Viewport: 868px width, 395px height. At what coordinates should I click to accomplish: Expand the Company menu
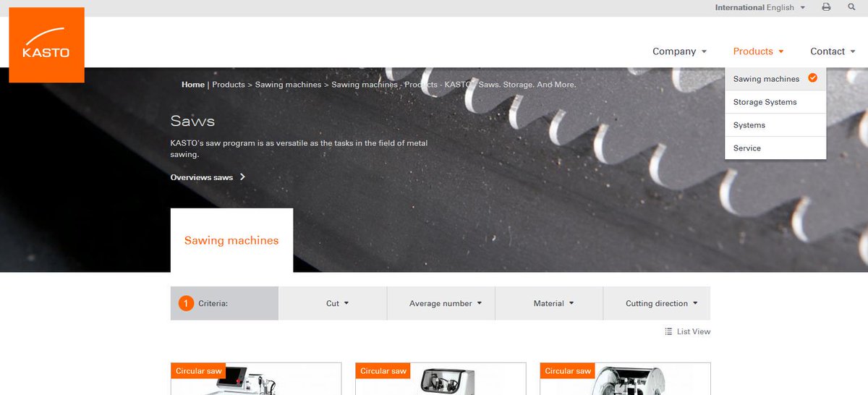(679, 51)
